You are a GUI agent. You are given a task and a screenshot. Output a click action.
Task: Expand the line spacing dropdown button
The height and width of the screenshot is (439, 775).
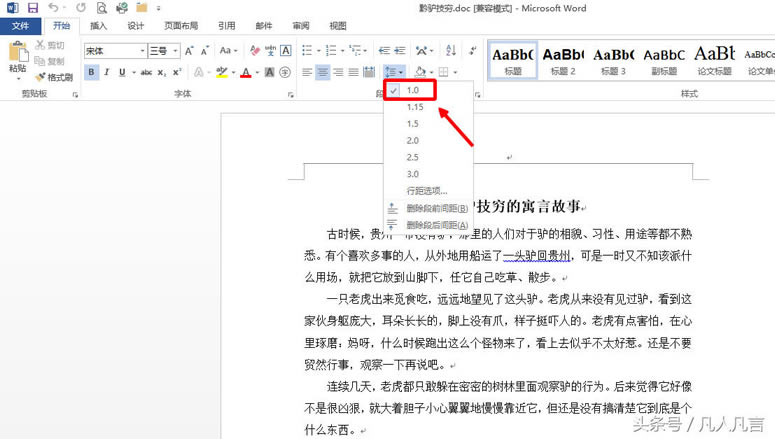(x=395, y=72)
